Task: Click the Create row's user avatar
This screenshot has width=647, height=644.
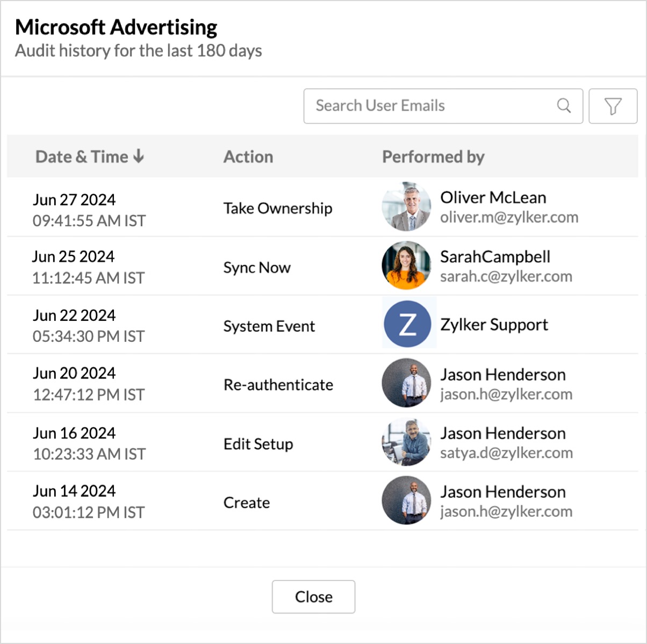Action: point(406,500)
